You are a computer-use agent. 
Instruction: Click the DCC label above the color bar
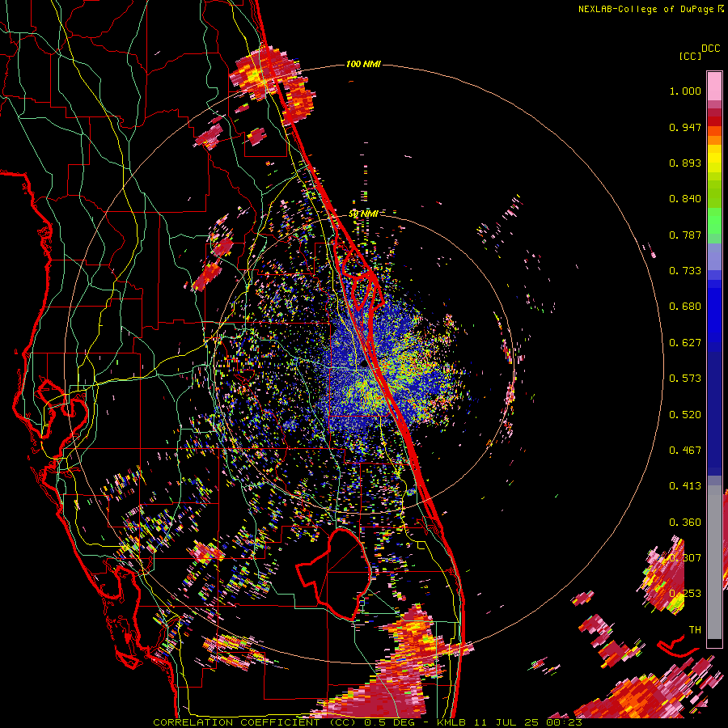click(x=710, y=49)
